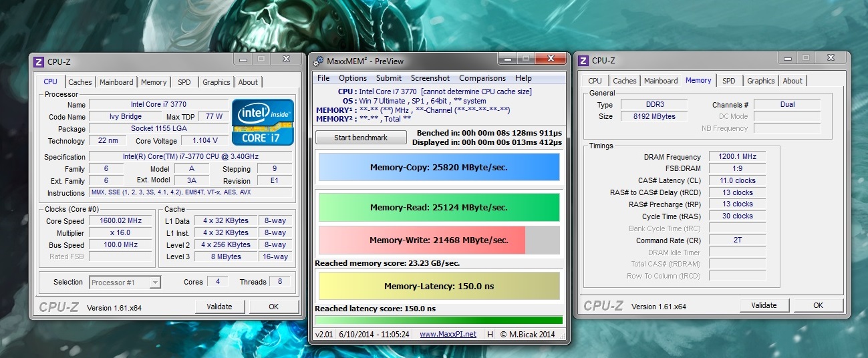Open the Comparisons menu
Viewport: 868px width, 358px height.
click(482, 78)
